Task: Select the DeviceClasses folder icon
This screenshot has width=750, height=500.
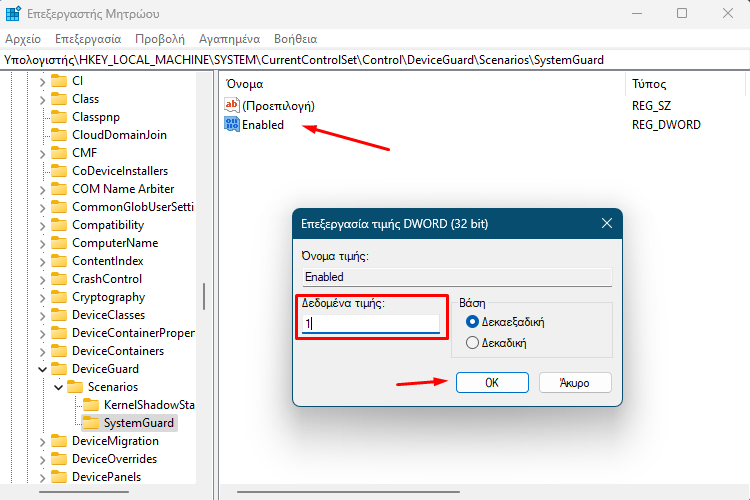Action: [x=59, y=315]
